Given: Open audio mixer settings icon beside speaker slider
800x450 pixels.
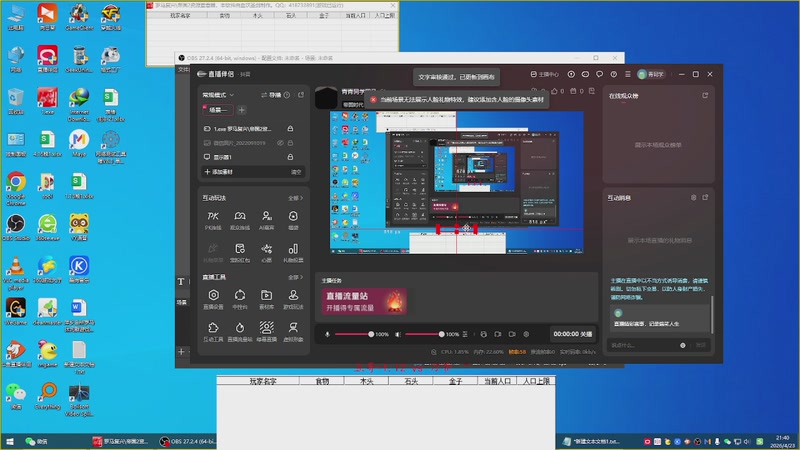Looking at the screenshot, I should tap(465, 334).
